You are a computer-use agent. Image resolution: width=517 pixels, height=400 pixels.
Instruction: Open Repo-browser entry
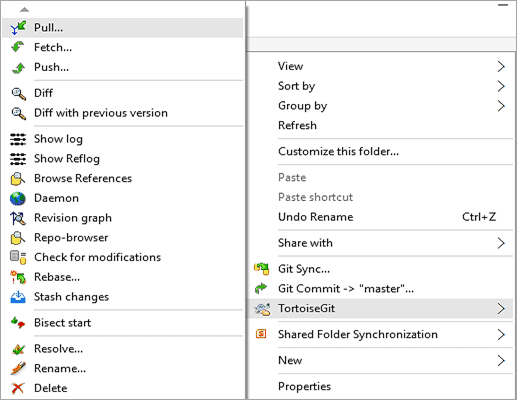[x=123, y=238]
